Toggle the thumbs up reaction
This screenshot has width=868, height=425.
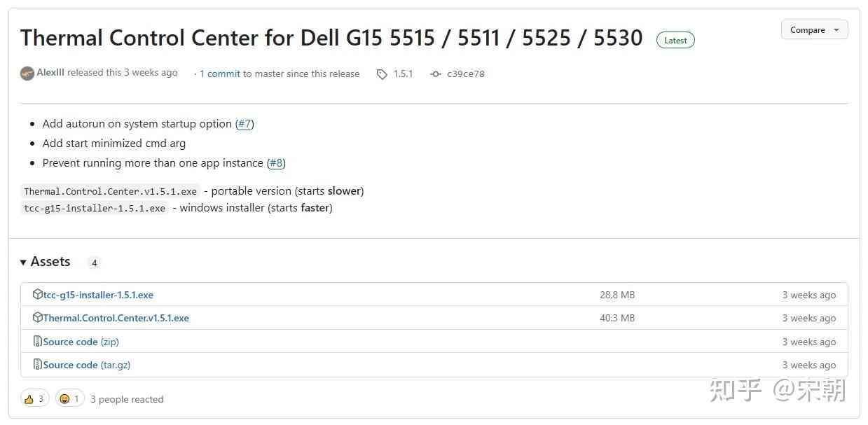[34, 399]
